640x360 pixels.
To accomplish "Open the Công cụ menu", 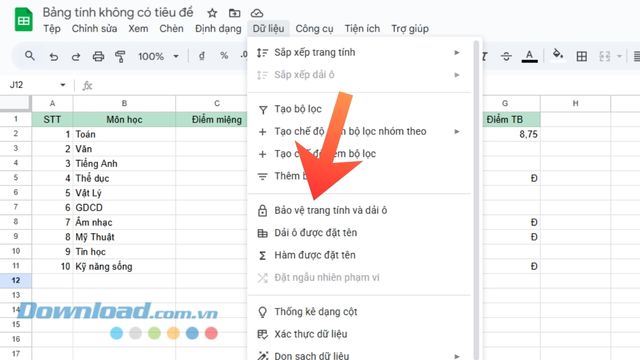I will 314,29.
